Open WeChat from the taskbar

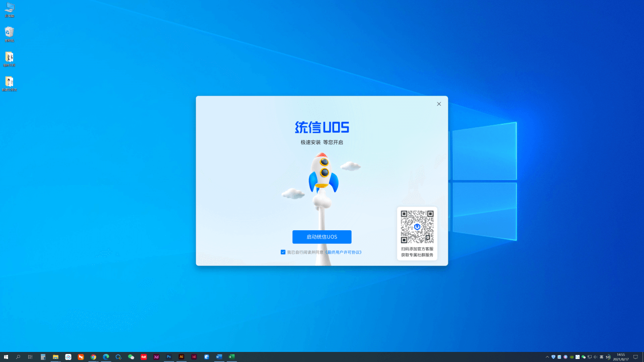pyautogui.click(x=131, y=357)
